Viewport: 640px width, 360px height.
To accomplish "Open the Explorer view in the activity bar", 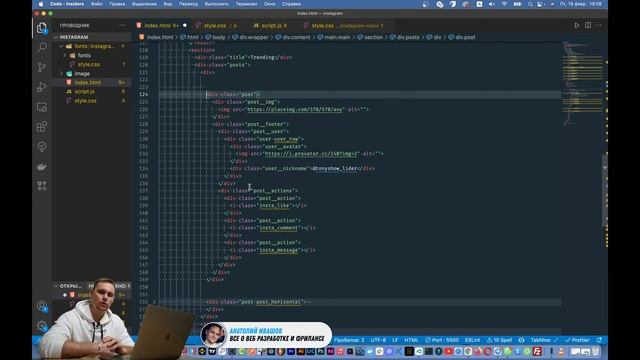I will (x=42, y=28).
